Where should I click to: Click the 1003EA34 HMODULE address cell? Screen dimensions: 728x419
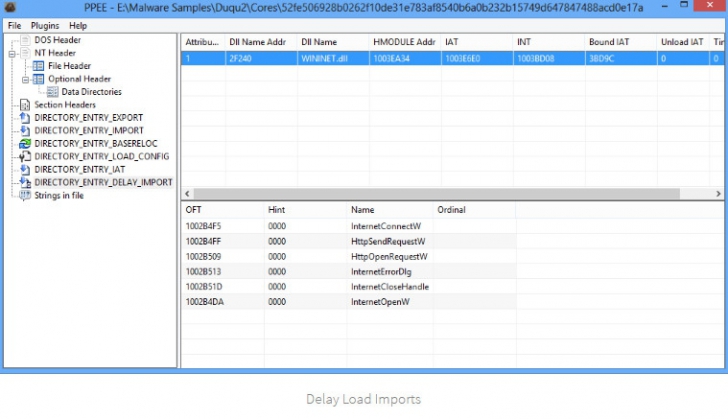pos(405,59)
